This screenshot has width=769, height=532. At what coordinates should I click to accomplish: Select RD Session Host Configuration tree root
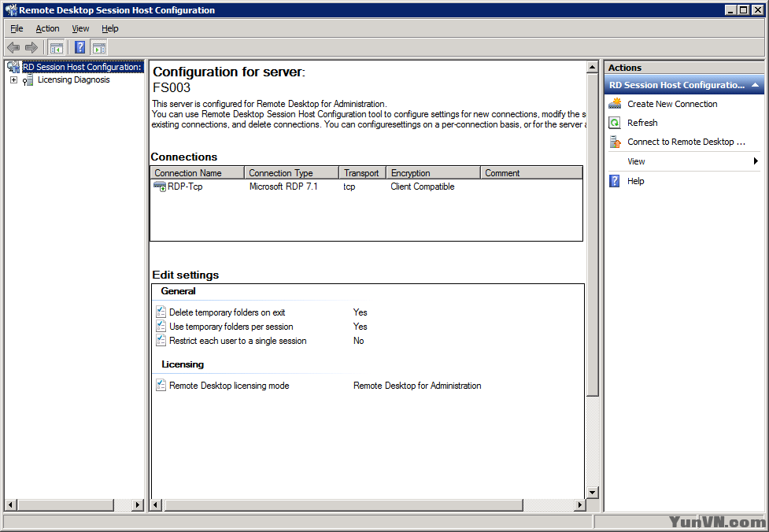pos(82,68)
